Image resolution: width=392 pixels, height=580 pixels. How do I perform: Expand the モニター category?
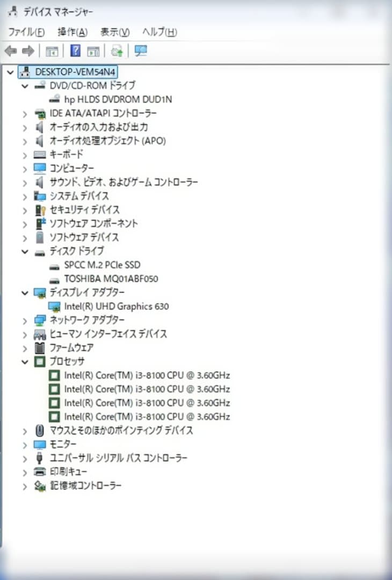click(25, 445)
